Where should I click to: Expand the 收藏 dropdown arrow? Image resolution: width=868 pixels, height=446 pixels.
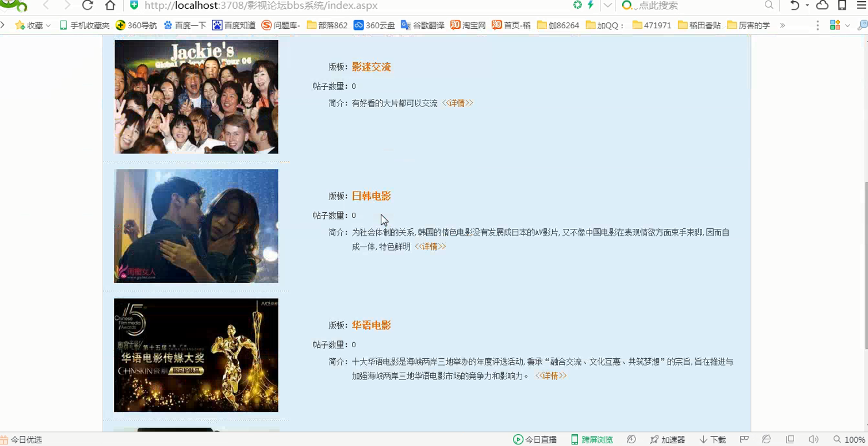click(48, 26)
